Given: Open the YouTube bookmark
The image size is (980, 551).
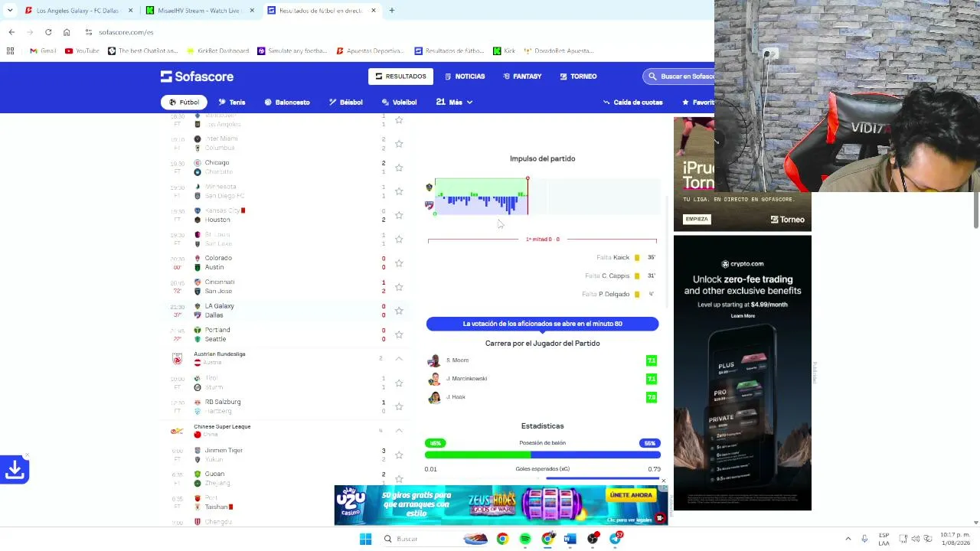Looking at the screenshot, I should [x=82, y=51].
